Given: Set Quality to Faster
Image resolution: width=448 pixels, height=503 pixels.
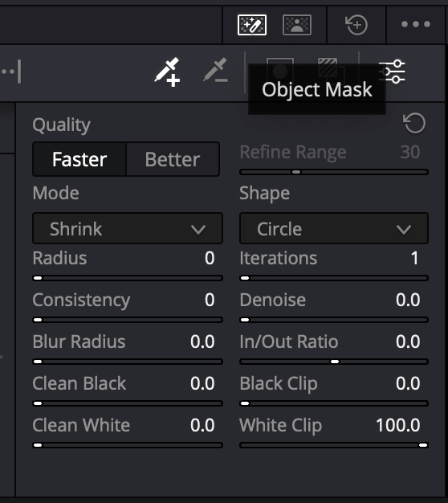Looking at the screenshot, I should 79,159.
